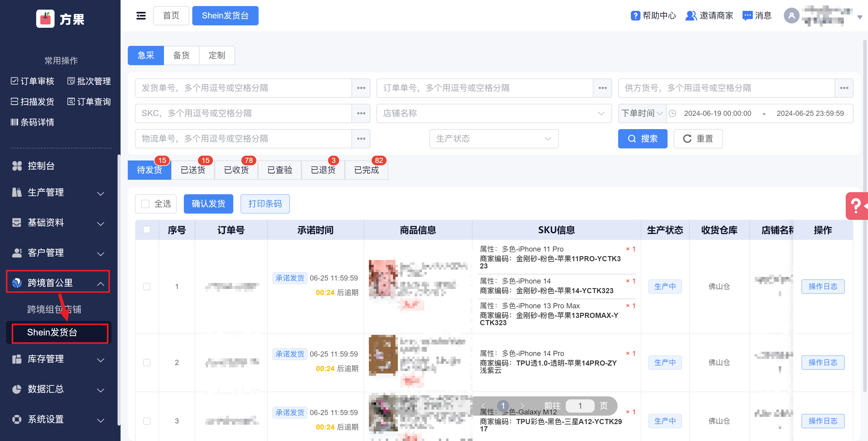Open the 店铺名称 dropdown

pyautogui.click(x=494, y=113)
